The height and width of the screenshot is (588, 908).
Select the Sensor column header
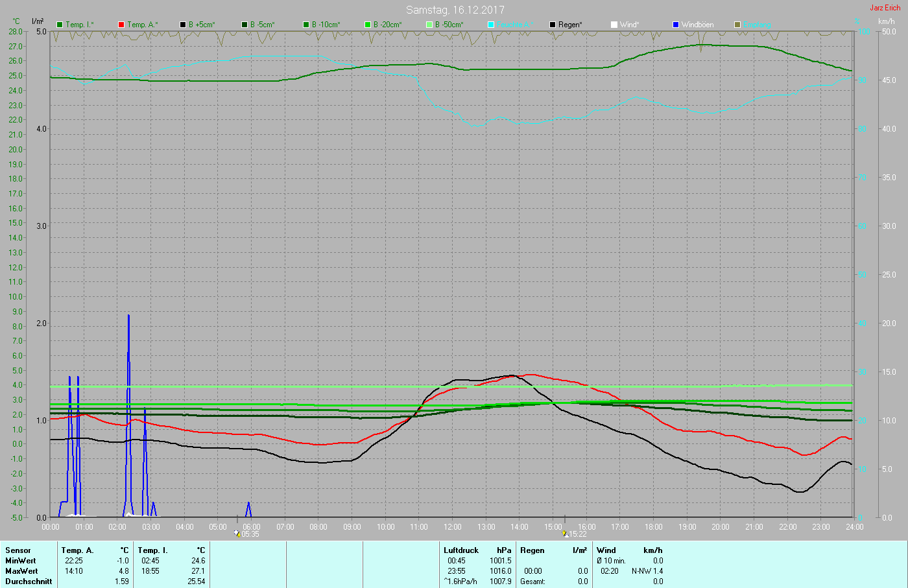tap(18, 550)
